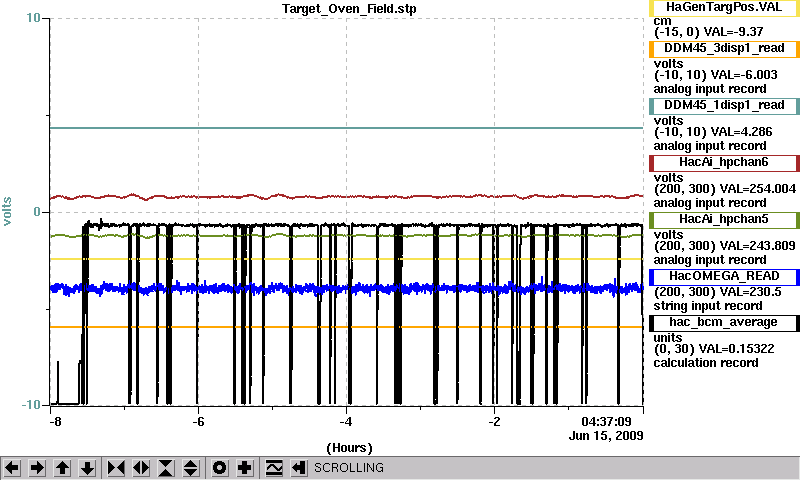Click the -10 value on the y-axis

click(31, 405)
